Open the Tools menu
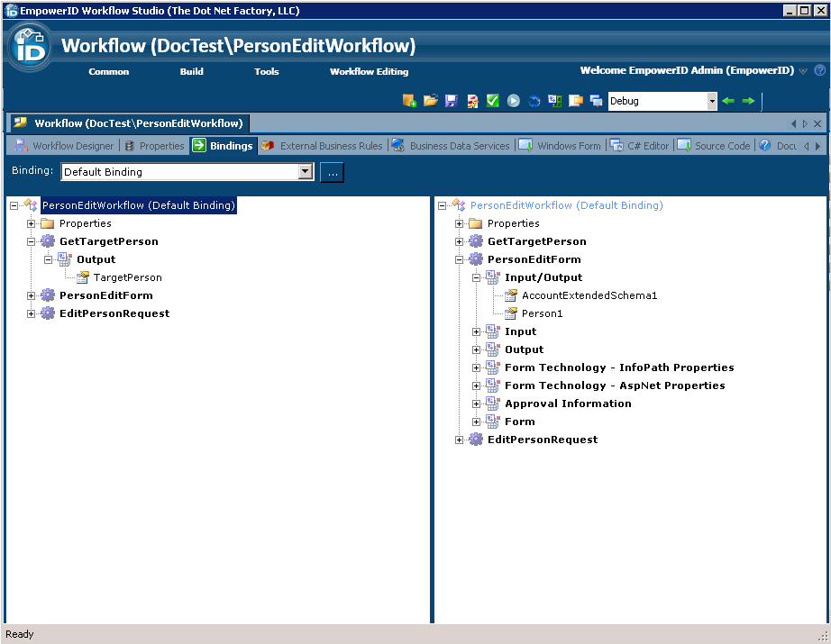 point(266,72)
